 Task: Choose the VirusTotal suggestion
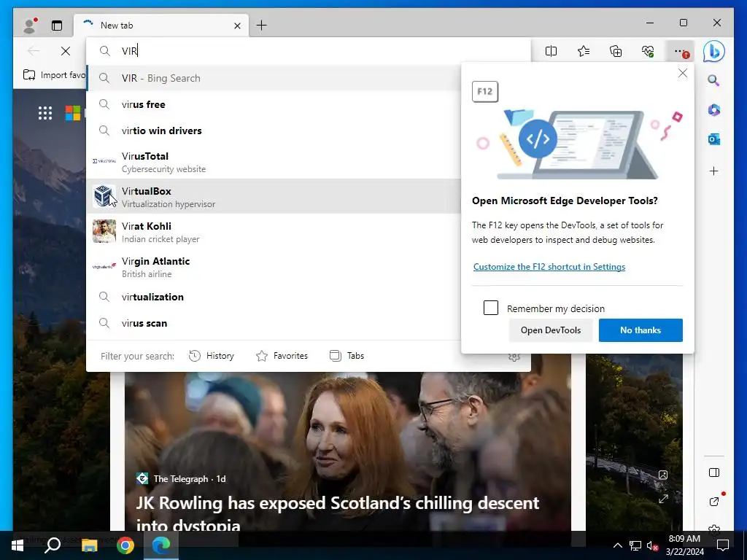pos(274,162)
